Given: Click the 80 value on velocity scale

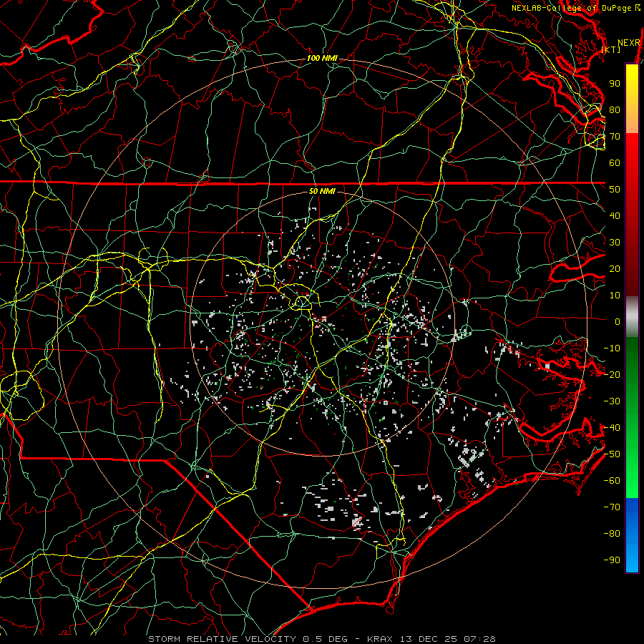Looking at the screenshot, I should pyautogui.click(x=615, y=109).
